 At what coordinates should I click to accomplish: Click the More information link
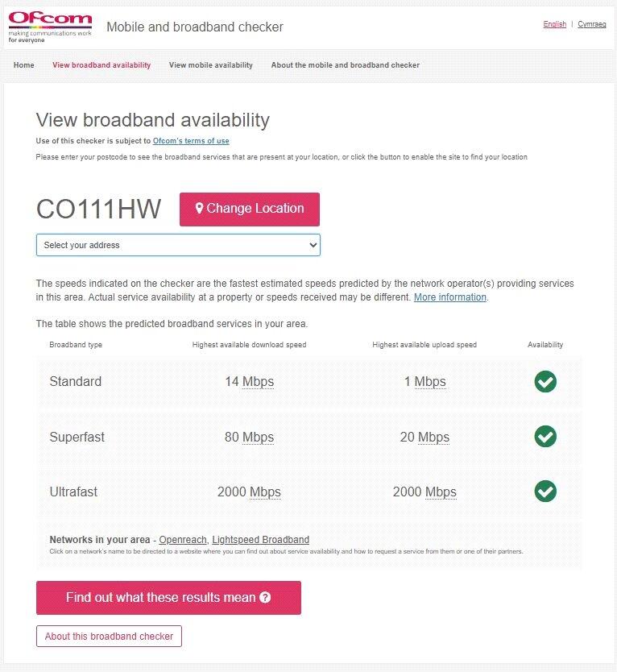pyautogui.click(x=449, y=297)
